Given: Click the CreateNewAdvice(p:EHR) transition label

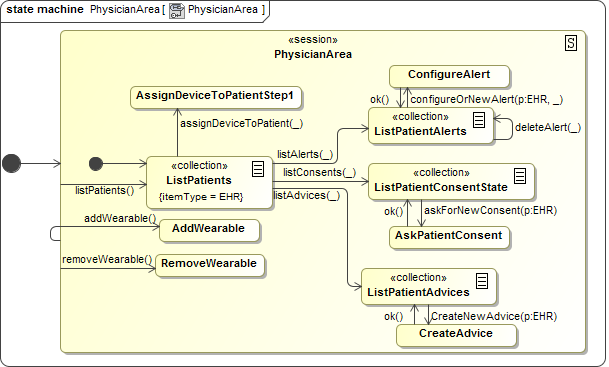Looking at the screenshot, I should (x=494, y=317).
